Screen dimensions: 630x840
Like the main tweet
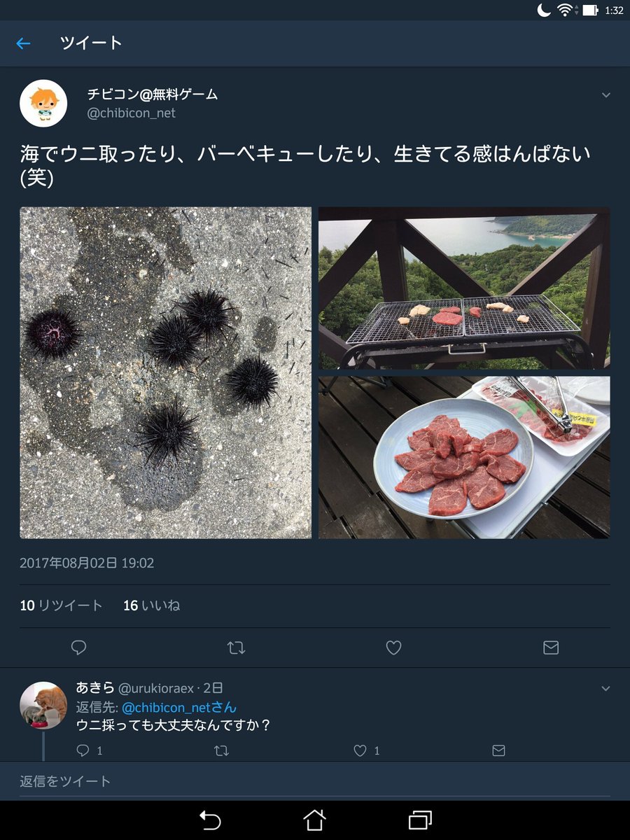click(x=393, y=647)
